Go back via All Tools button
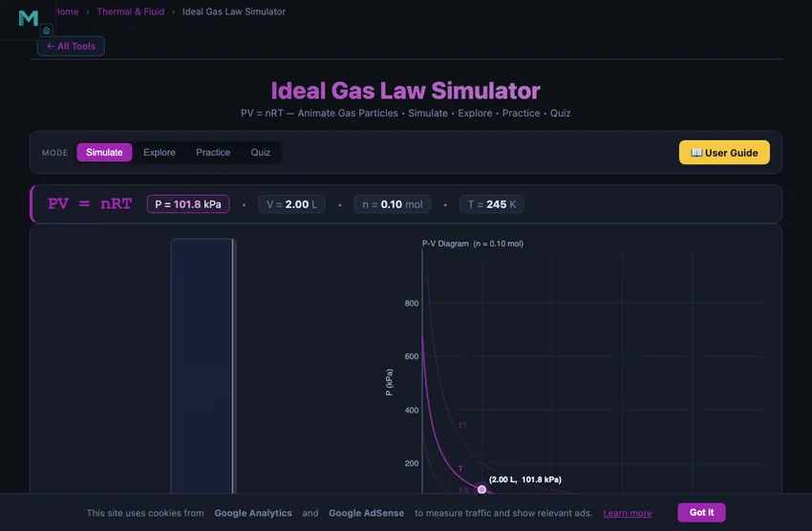The image size is (812, 531). (x=71, y=46)
